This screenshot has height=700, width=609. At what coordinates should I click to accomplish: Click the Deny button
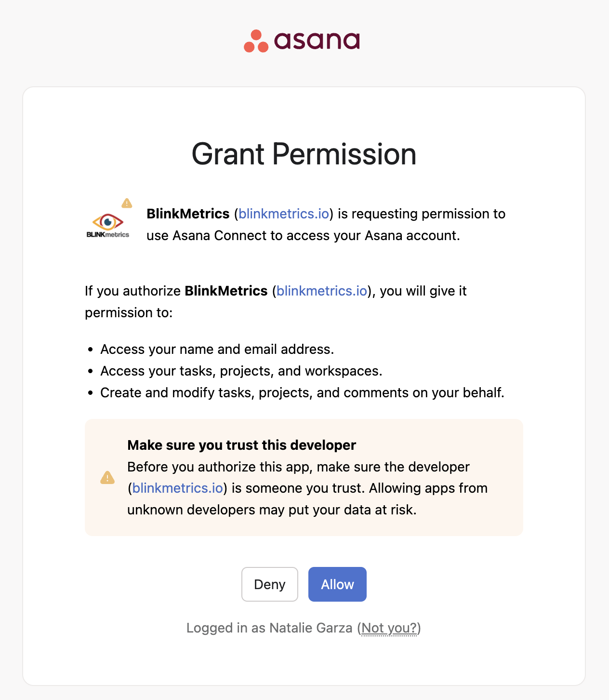click(269, 584)
